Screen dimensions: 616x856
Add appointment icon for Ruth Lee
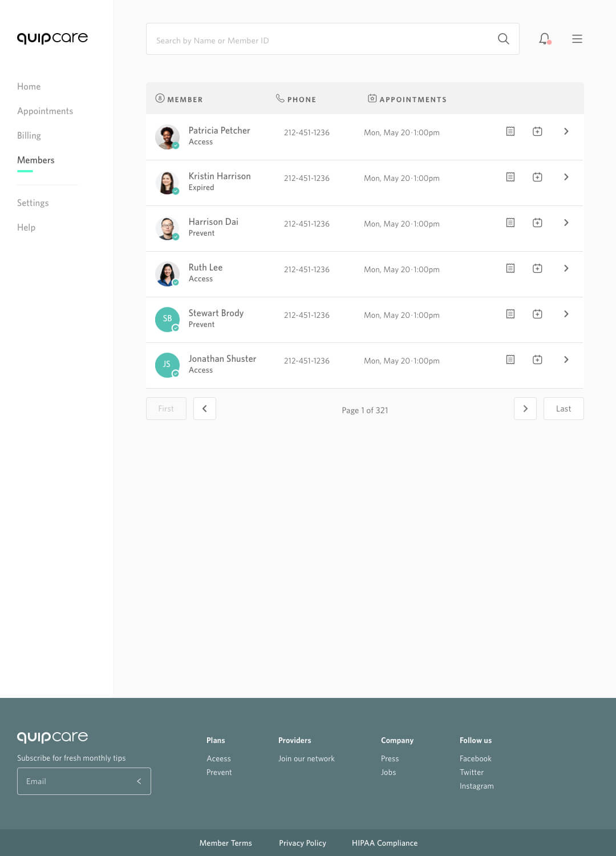(537, 268)
